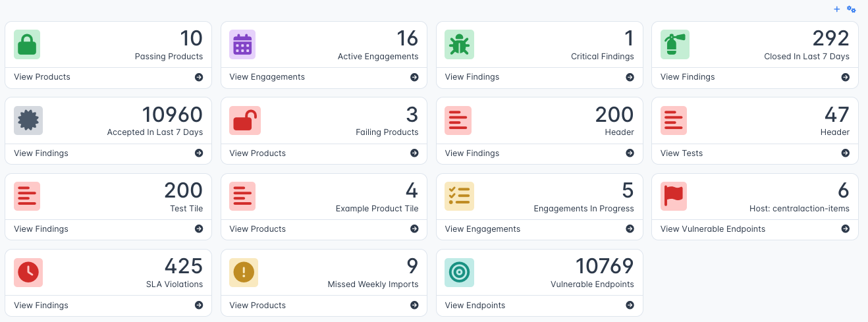868x322 pixels.
Task: Follow View Tests link on Header tile
Action: pyautogui.click(x=681, y=153)
